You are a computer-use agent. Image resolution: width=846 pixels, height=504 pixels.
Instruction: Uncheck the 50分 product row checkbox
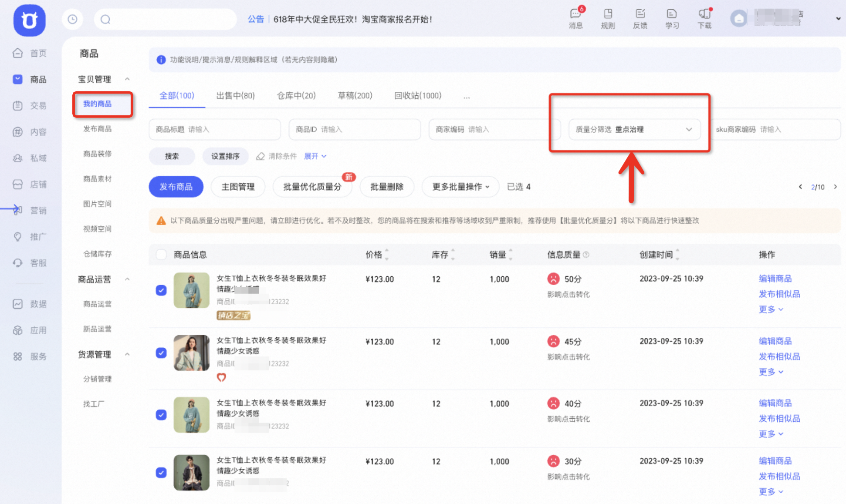161,290
